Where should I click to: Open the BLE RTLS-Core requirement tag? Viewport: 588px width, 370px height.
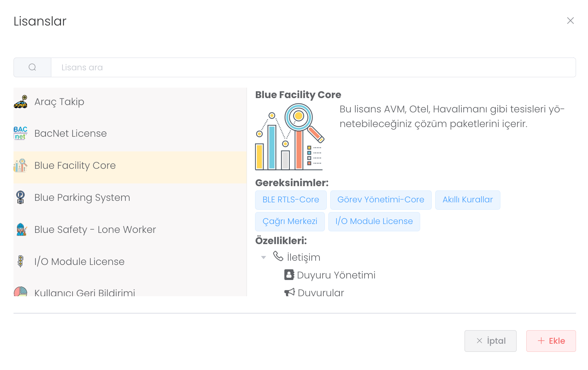291,200
